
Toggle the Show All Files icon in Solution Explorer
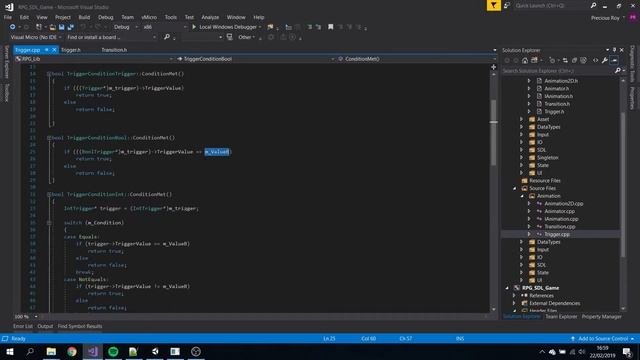(584, 60)
